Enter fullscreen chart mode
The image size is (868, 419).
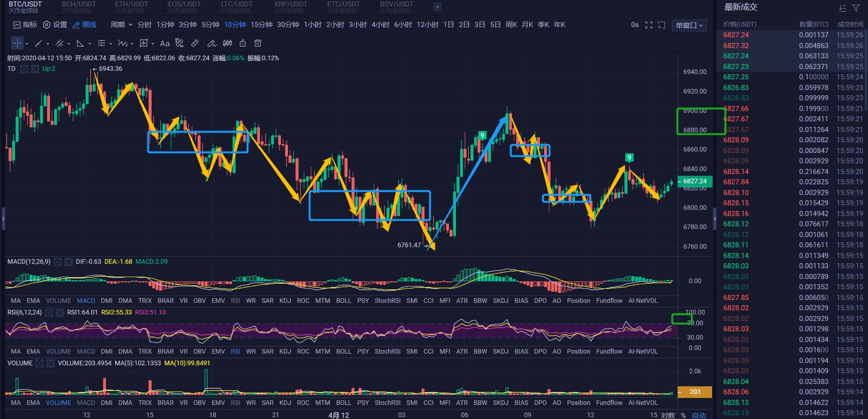649,25
